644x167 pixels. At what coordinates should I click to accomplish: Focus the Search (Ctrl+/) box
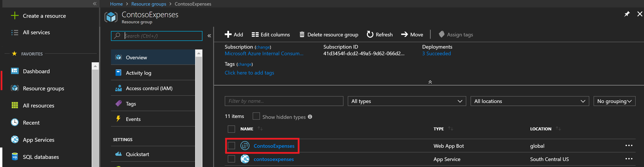pos(156,36)
